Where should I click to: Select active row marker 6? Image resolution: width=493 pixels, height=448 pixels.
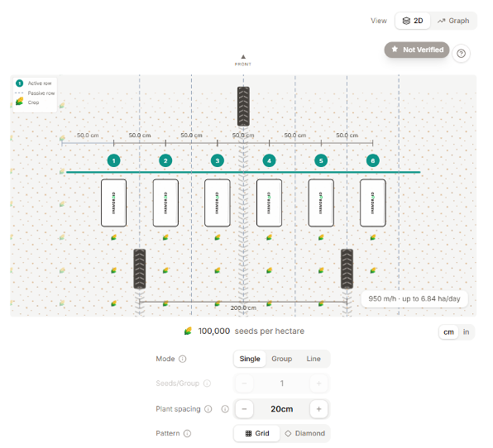[x=373, y=161]
